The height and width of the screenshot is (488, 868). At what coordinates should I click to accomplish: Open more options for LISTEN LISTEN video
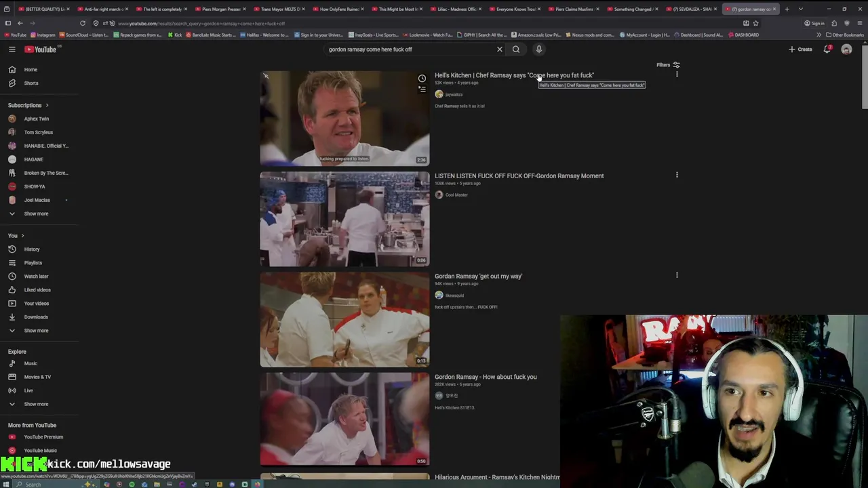click(x=677, y=175)
